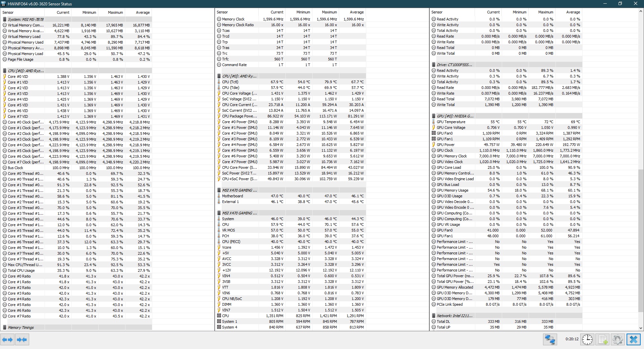Image resolution: width=644 pixels, height=349 pixels.
Task: Start logging with the sheet-plus icon
Action: [x=603, y=340]
